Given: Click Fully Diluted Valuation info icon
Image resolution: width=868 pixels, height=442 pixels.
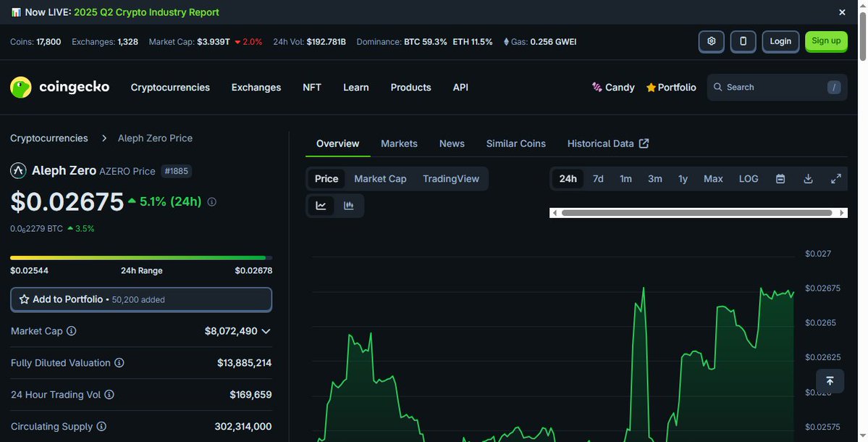Looking at the screenshot, I should [x=119, y=363].
